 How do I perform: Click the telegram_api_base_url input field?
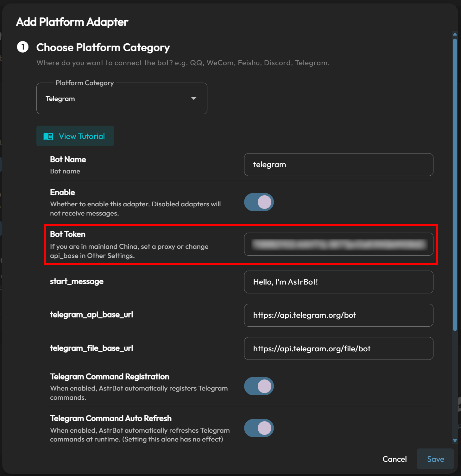[x=338, y=315]
